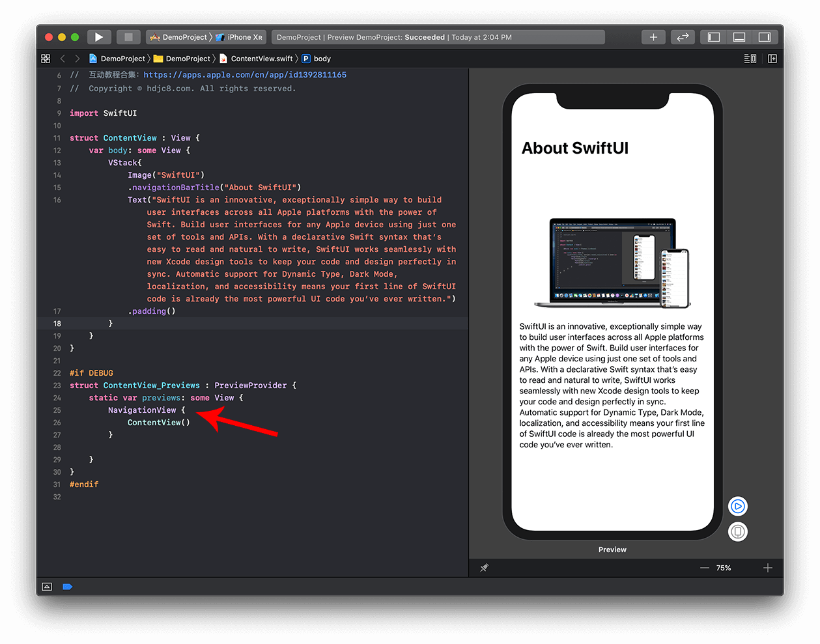Open the editor options menu

[x=750, y=59]
